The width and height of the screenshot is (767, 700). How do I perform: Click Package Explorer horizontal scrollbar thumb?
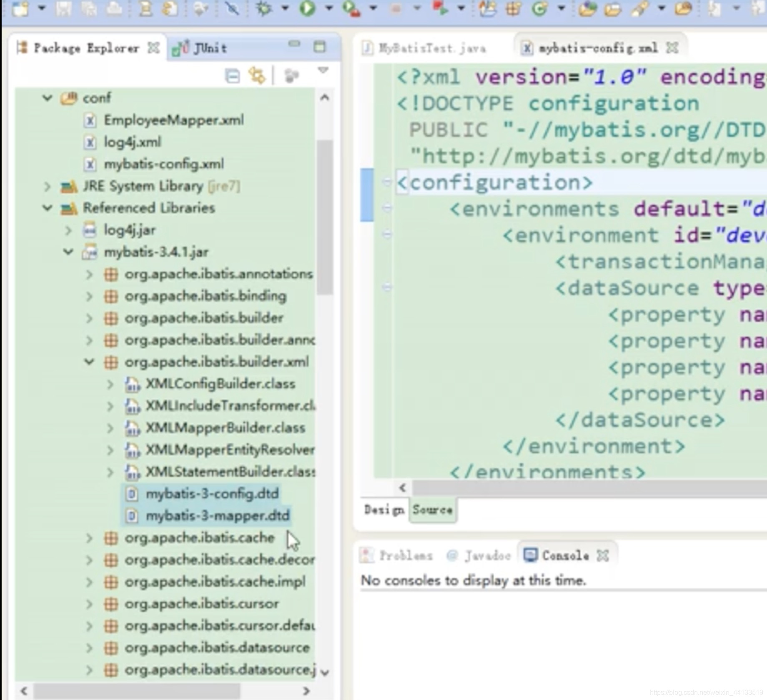137,691
